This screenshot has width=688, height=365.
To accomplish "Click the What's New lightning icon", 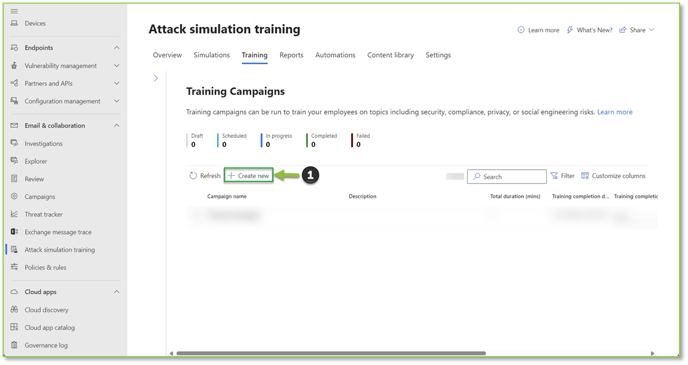I will [570, 30].
